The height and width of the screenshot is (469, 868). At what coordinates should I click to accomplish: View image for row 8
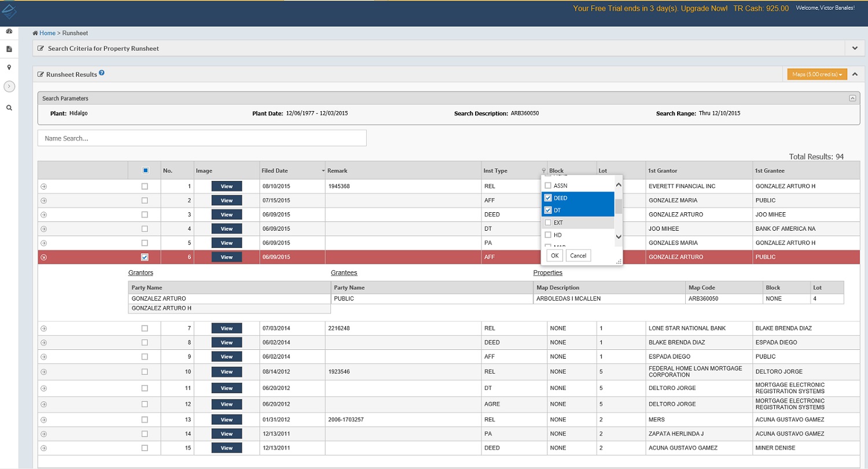227,343
